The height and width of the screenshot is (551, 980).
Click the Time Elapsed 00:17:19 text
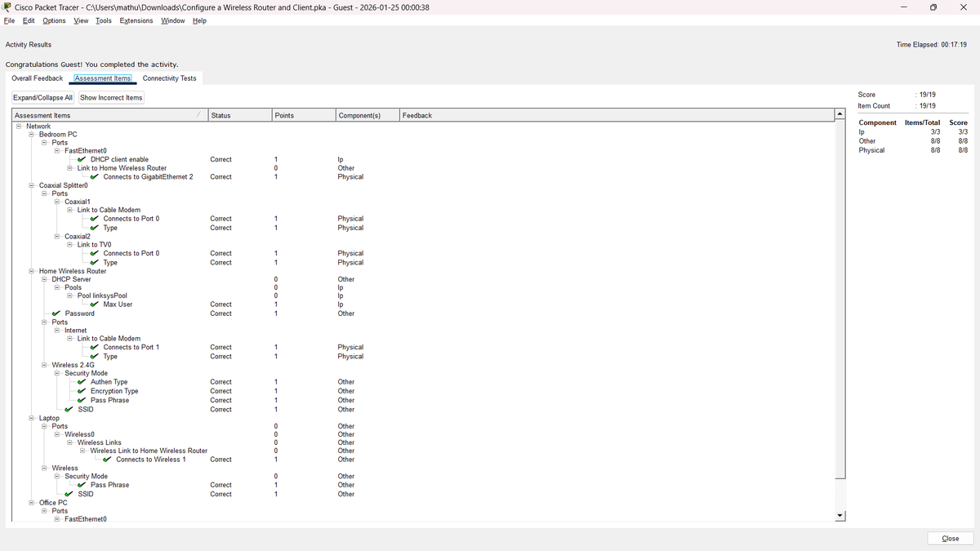click(931, 45)
